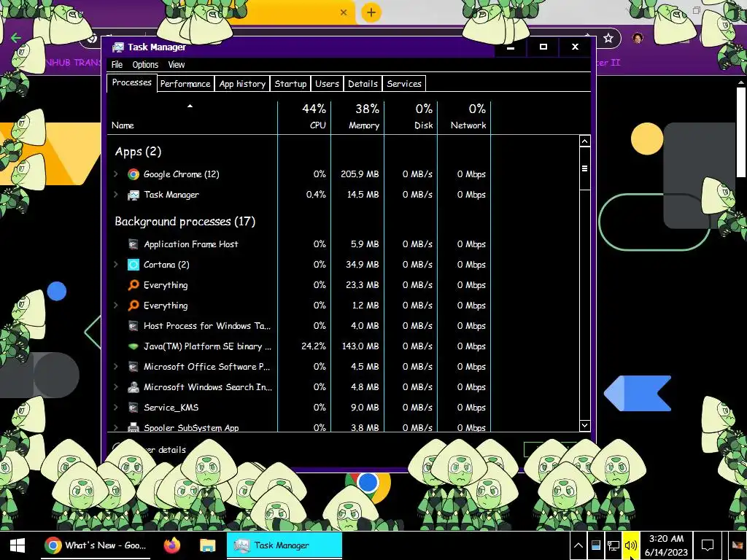Open the File menu in Task Manager
Viewport: 747px width, 560px height.
pyautogui.click(x=117, y=65)
